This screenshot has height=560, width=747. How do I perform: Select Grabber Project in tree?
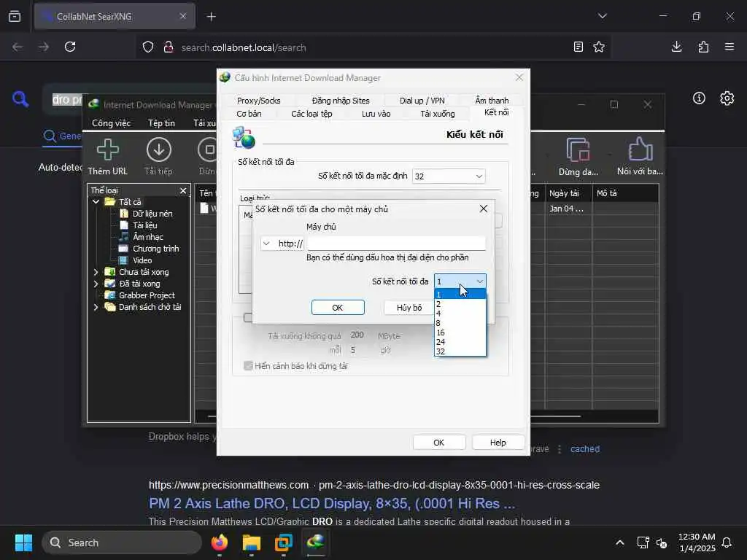tap(146, 295)
